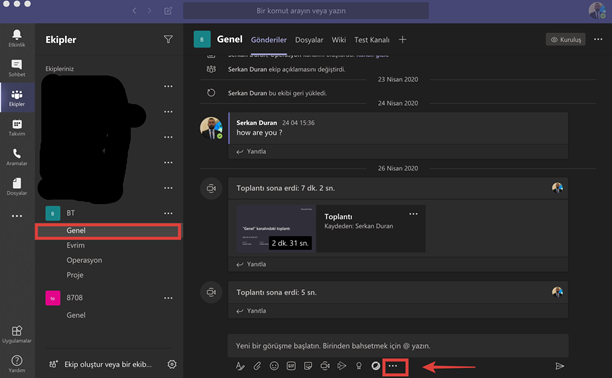Image resolution: width=612 pixels, height=378 pixels.
Task: Open the sticker picker
Action: (308, 366)
